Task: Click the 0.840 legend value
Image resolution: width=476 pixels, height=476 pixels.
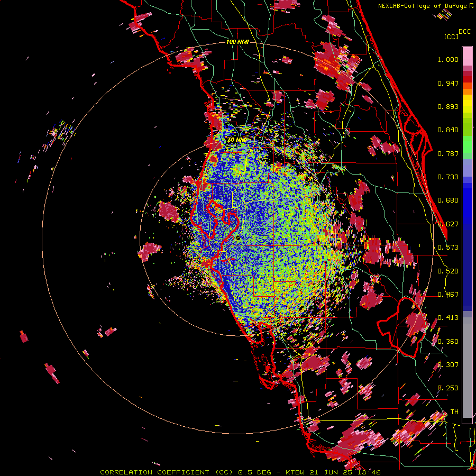Action: click(448, 130)
